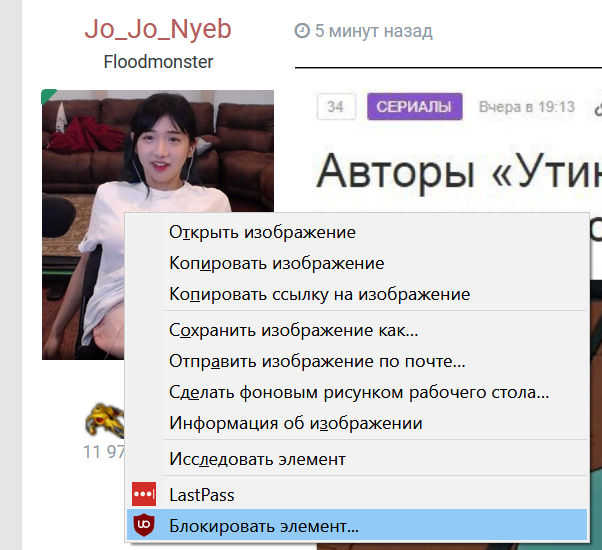Click the comment count badge '34'

[336, 106]
